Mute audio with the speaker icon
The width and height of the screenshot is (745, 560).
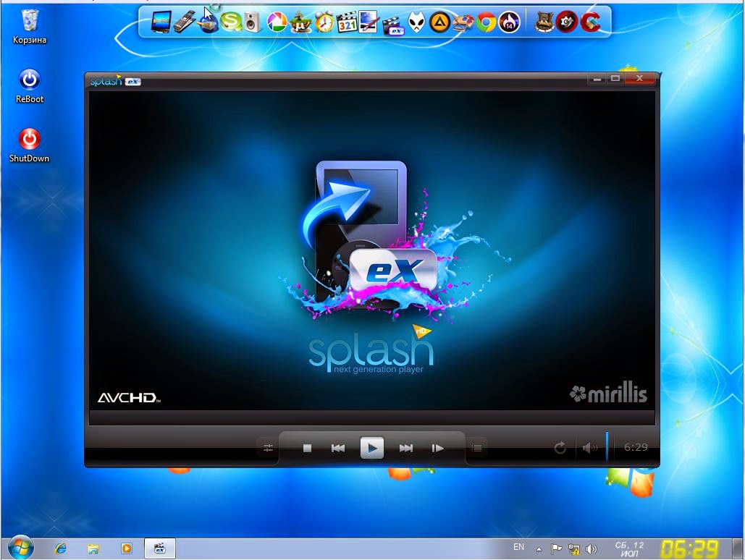pyautogui.click(x=589, y=447)
